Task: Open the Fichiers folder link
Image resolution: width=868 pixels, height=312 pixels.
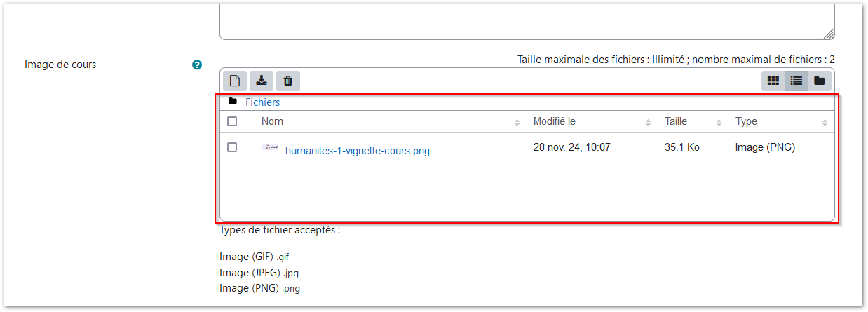Action: pos(262,102)
